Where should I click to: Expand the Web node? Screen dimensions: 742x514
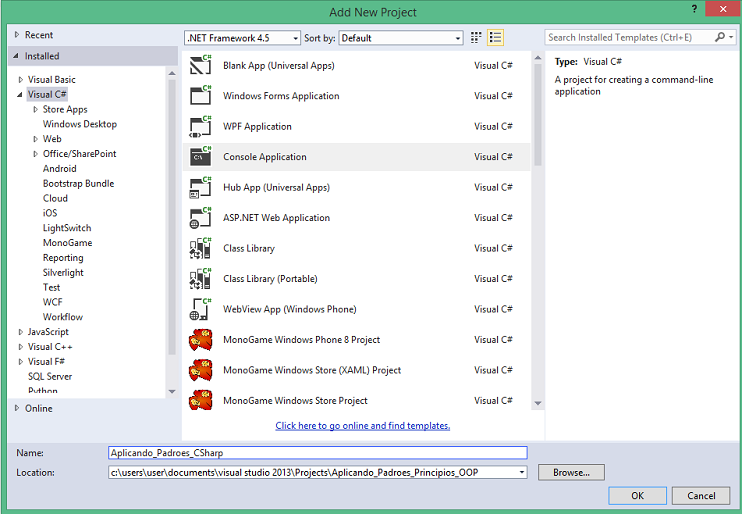point(35,139)
